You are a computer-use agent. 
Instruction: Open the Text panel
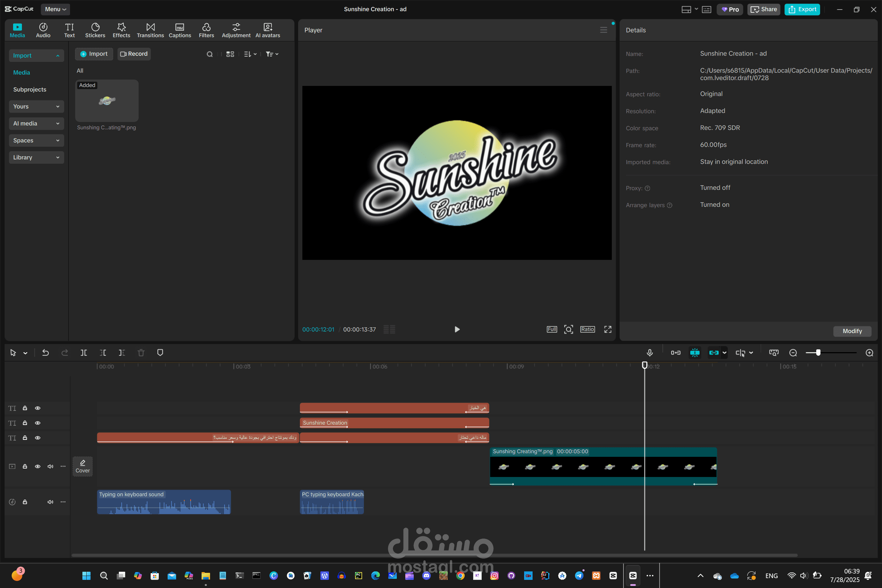pos(69,30)
